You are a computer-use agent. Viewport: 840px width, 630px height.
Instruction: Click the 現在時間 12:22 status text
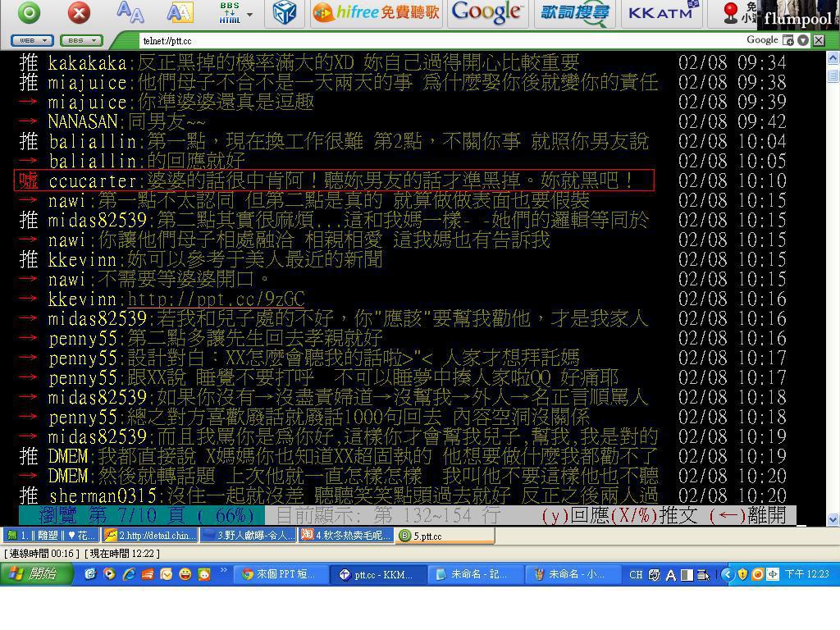click(x=122, y=554)
